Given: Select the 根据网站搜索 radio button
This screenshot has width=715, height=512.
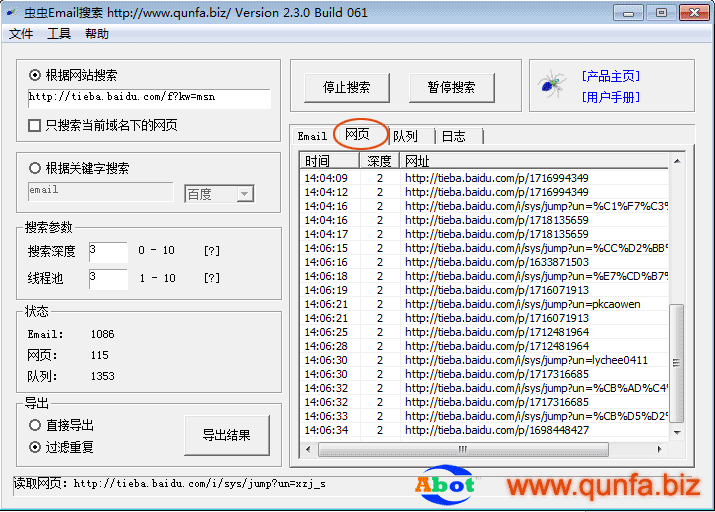Looking at the screenshot, I should pos(35,75).
